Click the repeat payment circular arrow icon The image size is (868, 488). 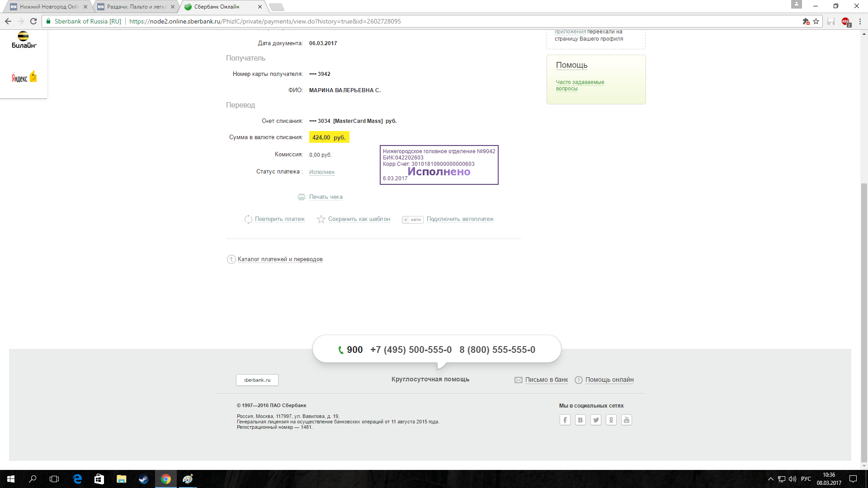(x=248, y=219)
